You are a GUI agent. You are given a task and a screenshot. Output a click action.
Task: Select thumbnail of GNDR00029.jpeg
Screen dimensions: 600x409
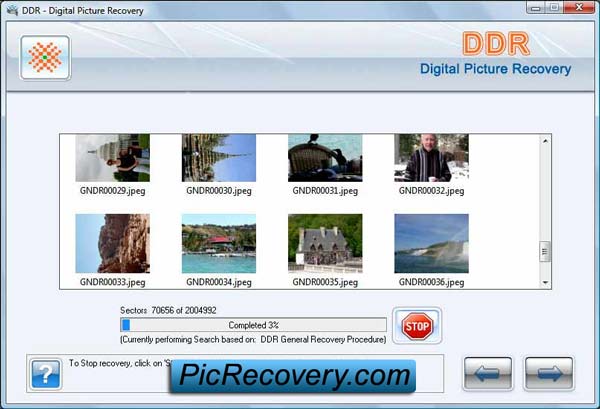click(x=112, y=158)
